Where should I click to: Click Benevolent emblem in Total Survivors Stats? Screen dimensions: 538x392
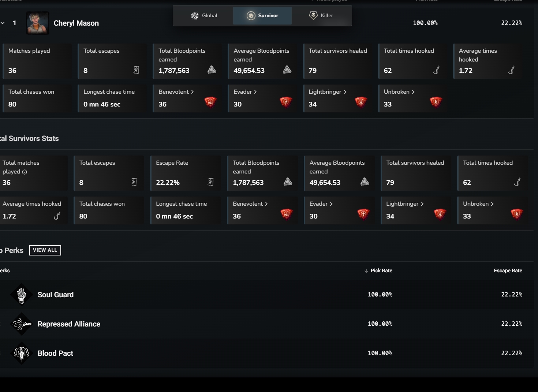point(287,214)
